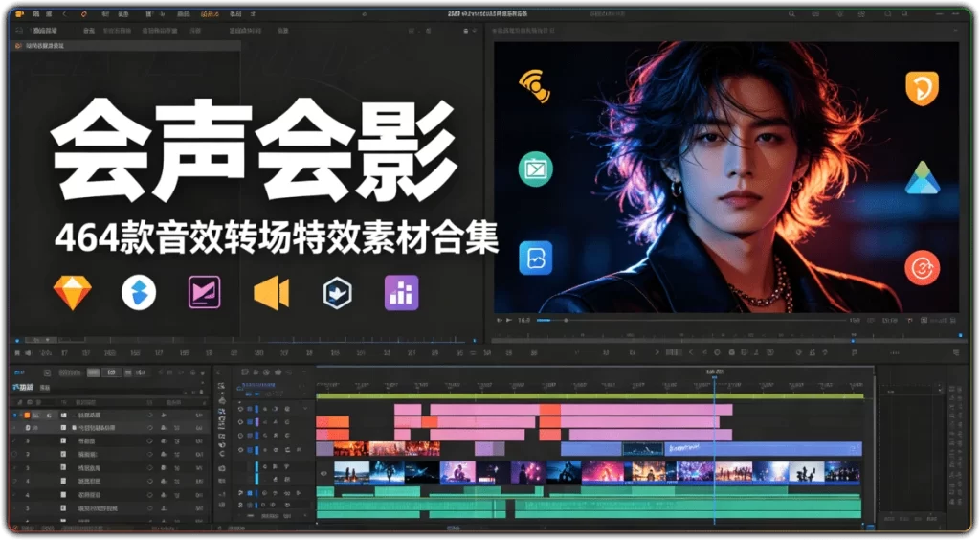Click the orange app logo in top-left corner

(19, 13)
